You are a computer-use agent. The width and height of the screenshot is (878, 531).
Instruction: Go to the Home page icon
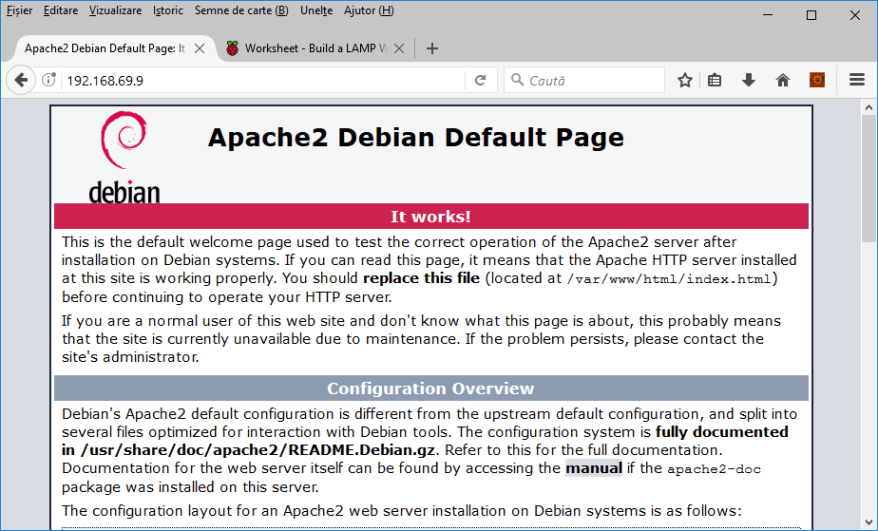click(x=782, y=81)
